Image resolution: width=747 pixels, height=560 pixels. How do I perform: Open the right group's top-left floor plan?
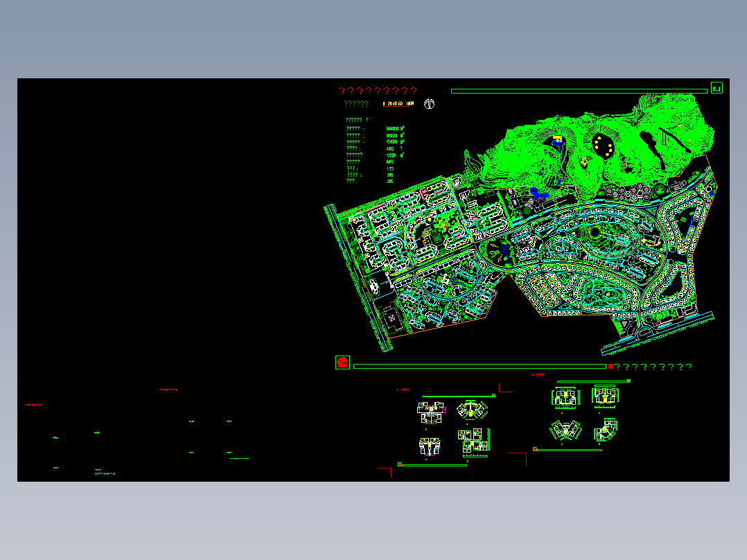click(x=565, y=397)
